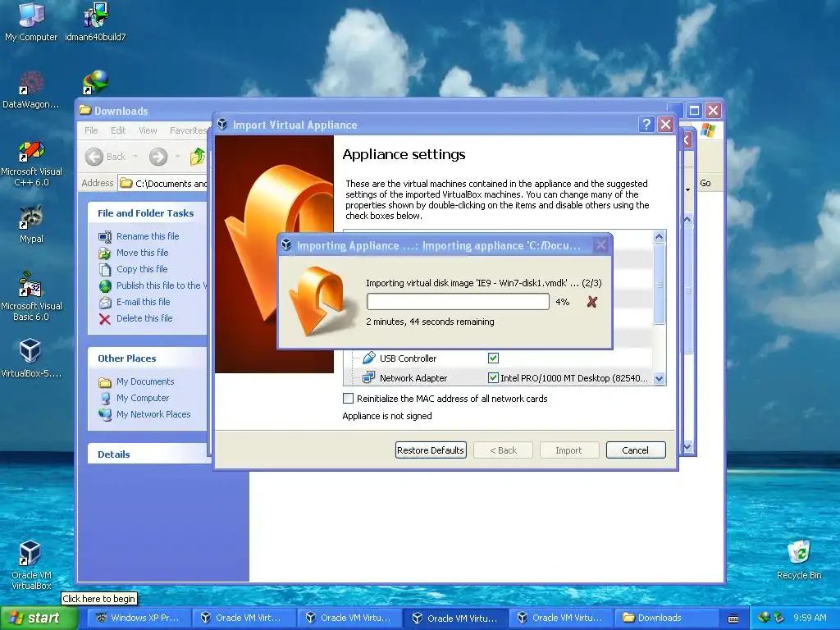Collapse the File and Folder Tasks header
This screenshot has height=630, width=840.
pyautogui.click(x=148, y=213)
